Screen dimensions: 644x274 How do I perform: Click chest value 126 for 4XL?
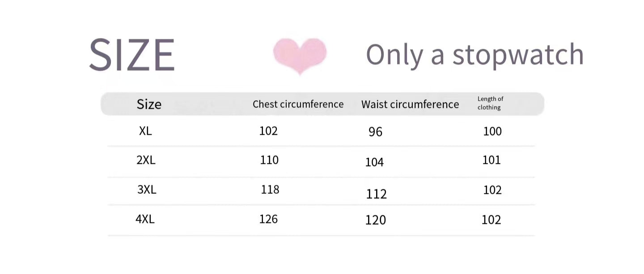268,219
